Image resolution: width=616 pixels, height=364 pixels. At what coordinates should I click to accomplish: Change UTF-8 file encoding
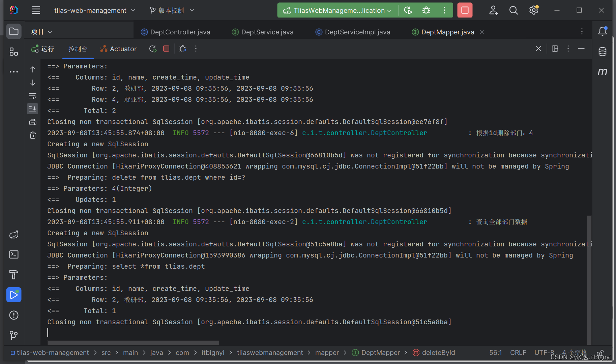[x=544, y=353]
